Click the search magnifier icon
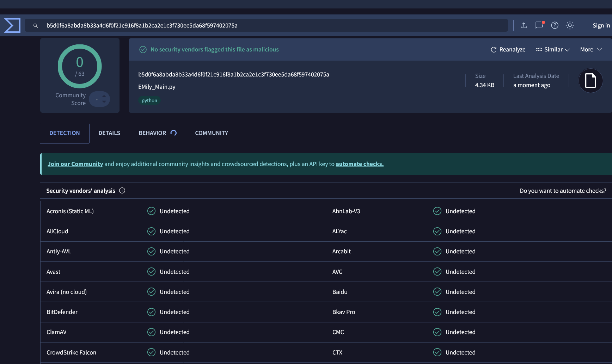Image resolution: width=612 pixels, height=364 pixels. 36,26
